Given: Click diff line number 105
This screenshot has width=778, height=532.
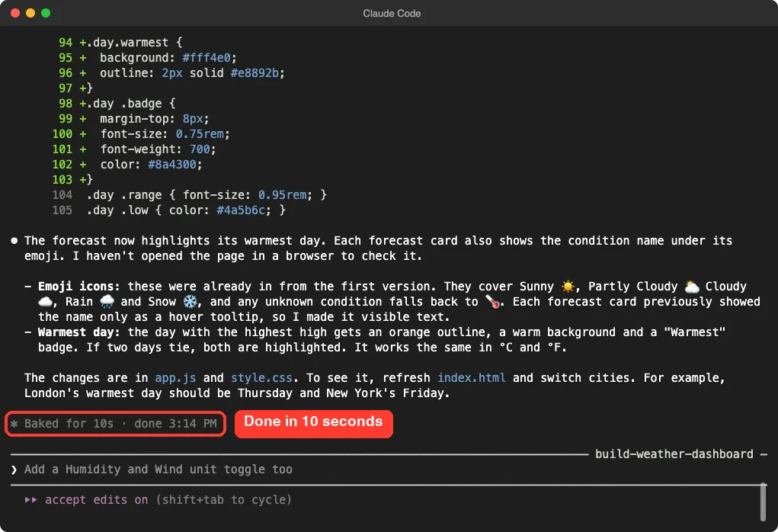Looking at the screenshot, I should pos(62,210).
